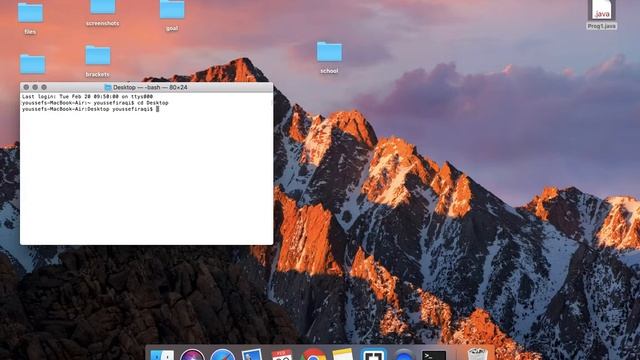
Task: Click the 'cd Desktop' command line
Action: [95, 103]
